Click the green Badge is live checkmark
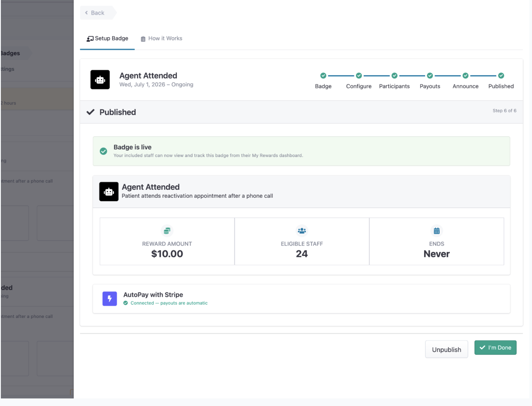The height and width of the screenshot is (406, 532). (x=103, y=151)
